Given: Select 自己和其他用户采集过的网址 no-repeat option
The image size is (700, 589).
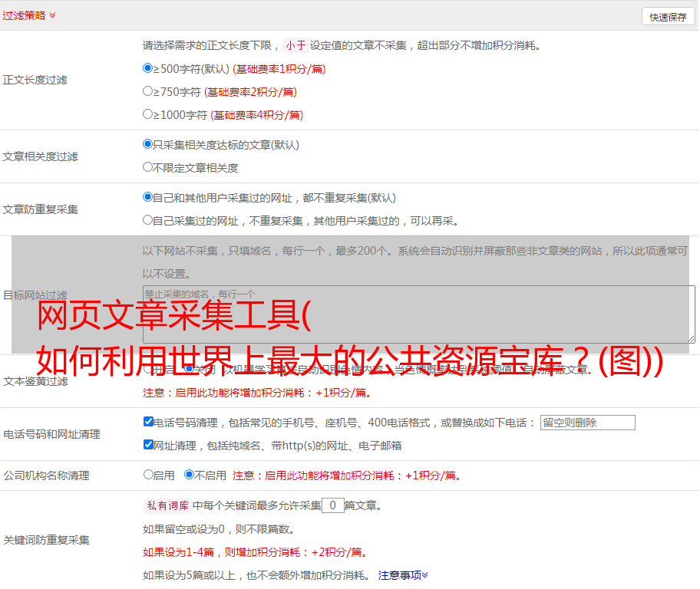Looking at the screenshot, I should pos(148,197).
